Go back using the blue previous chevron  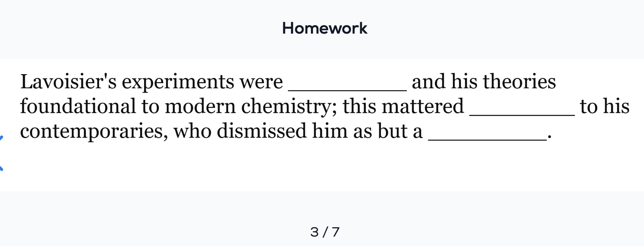click(1, 153)
